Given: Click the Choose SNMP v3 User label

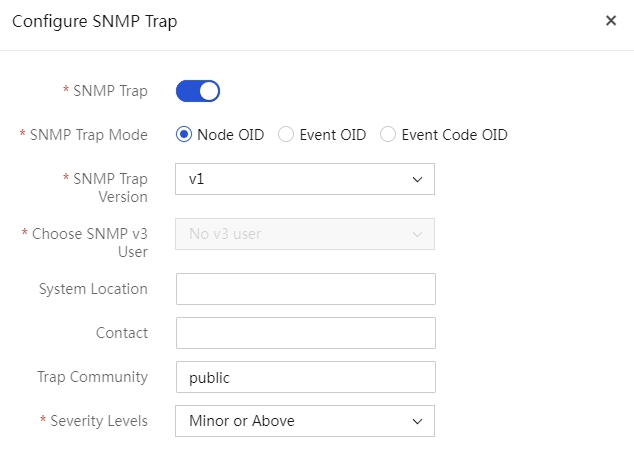Looking at the screenshot, I should pos(90,242).
